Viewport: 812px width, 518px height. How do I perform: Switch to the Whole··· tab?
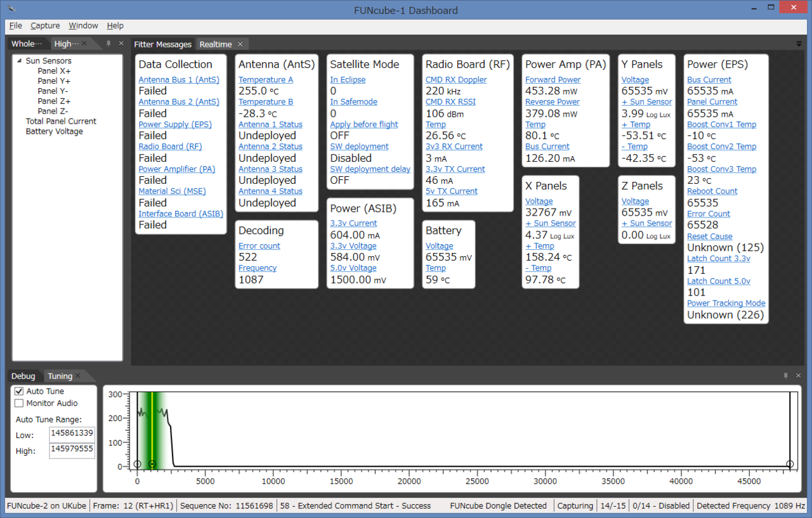click(x=27, y=44)
